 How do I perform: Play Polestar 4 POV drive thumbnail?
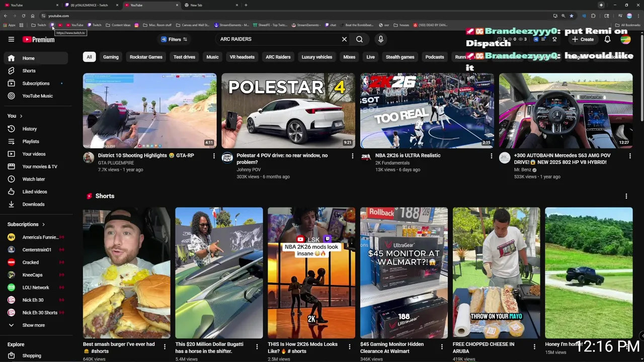tap(288, 111)
